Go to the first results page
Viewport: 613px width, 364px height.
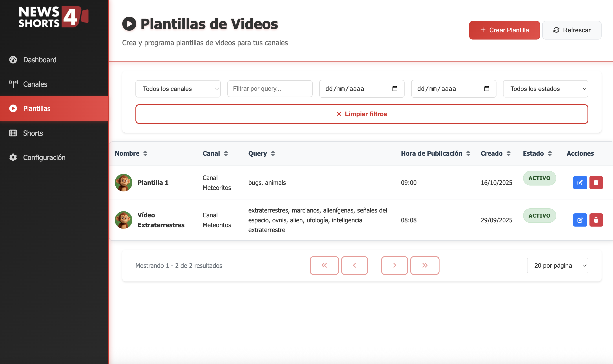(x=324, y=265)
